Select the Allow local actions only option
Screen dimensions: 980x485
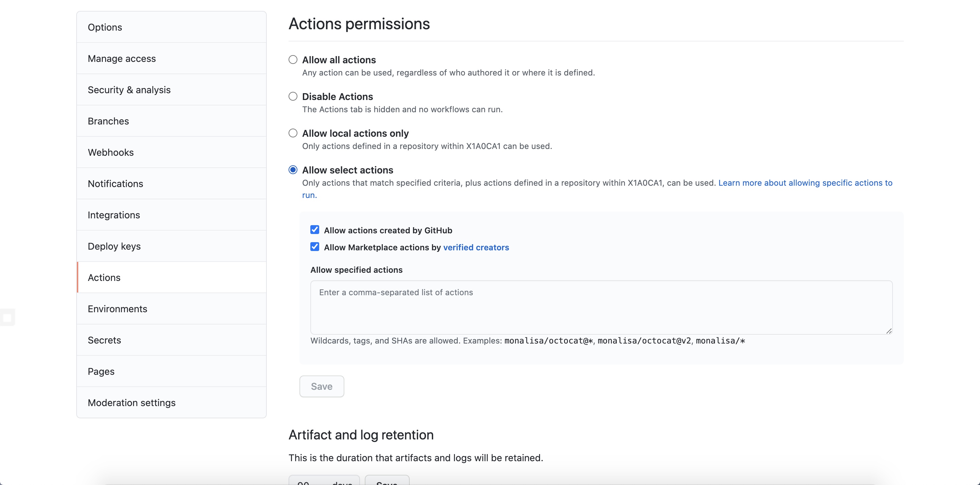tap(293, 133)
